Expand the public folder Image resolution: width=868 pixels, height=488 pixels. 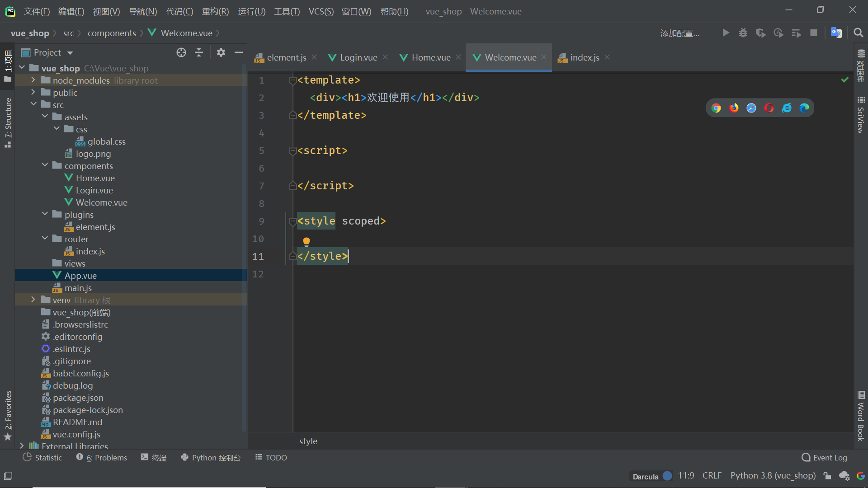point(33,92)
